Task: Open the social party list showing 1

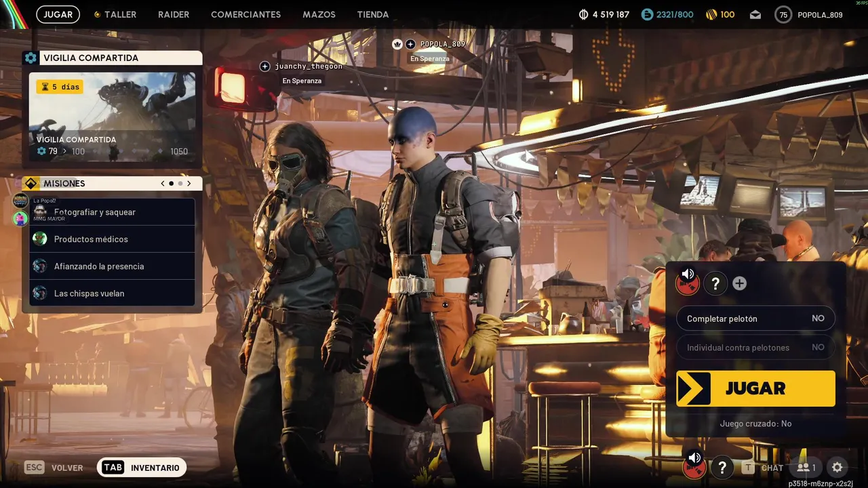Action: (x=806, y=468)
